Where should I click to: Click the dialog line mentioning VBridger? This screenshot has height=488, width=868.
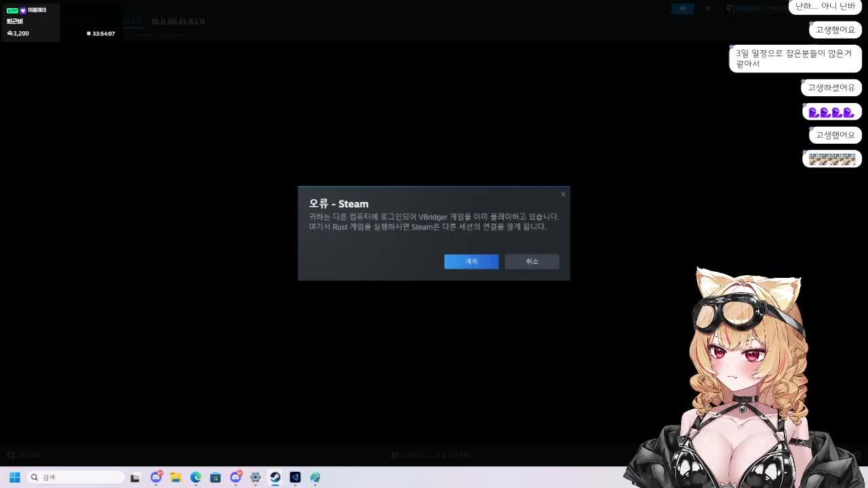(x=434, y=217)
